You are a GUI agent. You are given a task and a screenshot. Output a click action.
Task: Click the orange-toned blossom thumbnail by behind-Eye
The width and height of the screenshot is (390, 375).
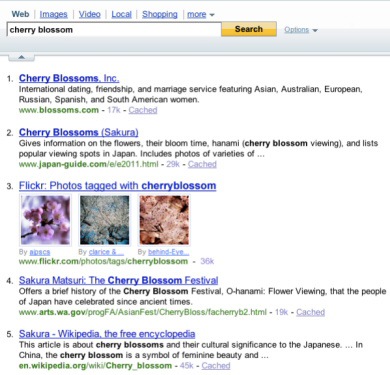164,220
